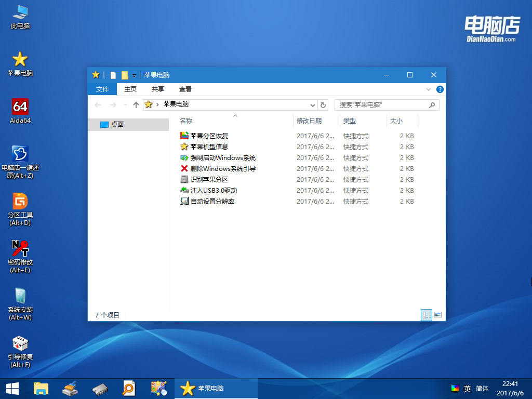The image size is (532, 399).
Task: Open the Windows Start button
Action: [x=12, y=389]
